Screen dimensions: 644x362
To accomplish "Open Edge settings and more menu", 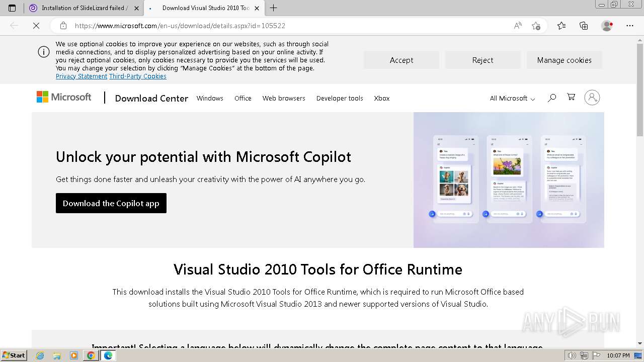I will (x=630, y=26).
